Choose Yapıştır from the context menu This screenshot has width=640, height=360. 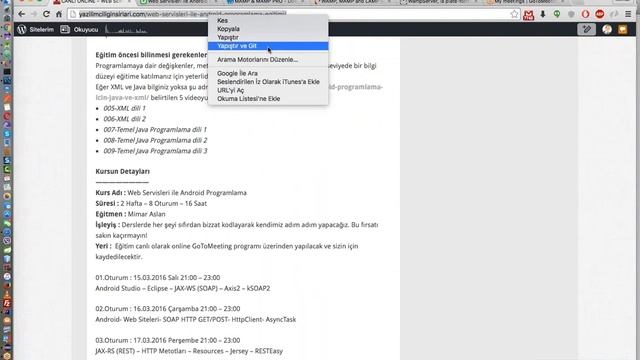268,37
